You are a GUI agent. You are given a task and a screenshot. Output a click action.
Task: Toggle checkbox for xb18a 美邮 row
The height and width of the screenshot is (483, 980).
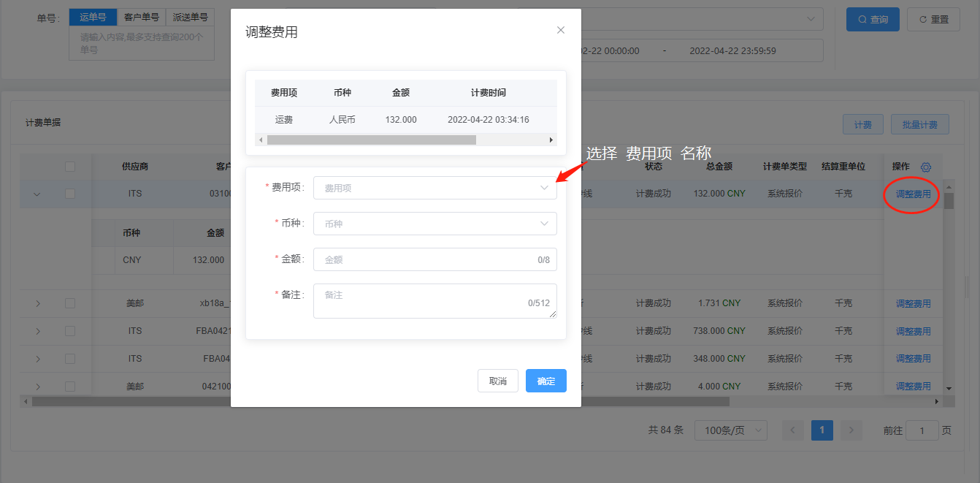pyautogui.click(x=70, y=303)
